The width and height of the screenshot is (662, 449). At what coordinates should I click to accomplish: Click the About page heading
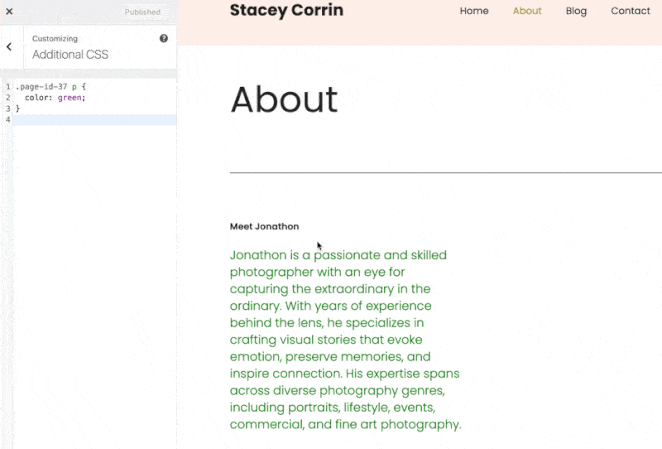click(x=284, y=100)
